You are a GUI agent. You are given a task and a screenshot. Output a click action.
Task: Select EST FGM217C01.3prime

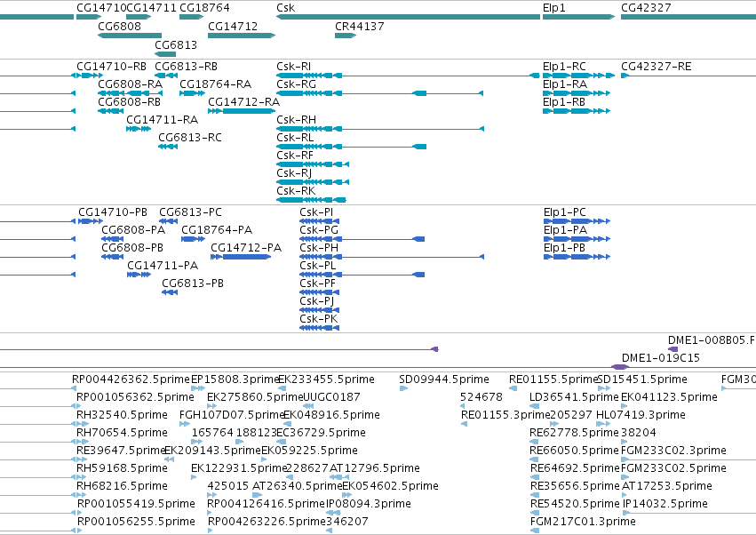click(583, 522)
